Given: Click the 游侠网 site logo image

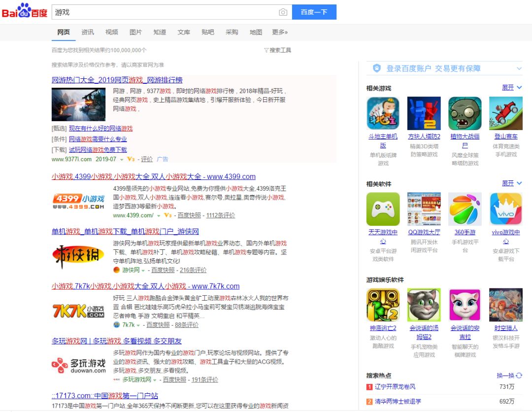Looking at the screenshot, I should tap(78, 256).
